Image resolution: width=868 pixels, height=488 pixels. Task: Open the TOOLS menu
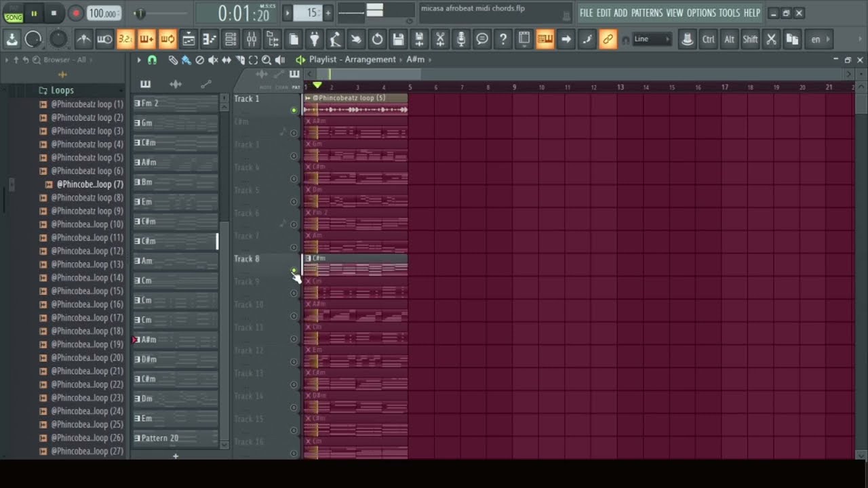730,13
